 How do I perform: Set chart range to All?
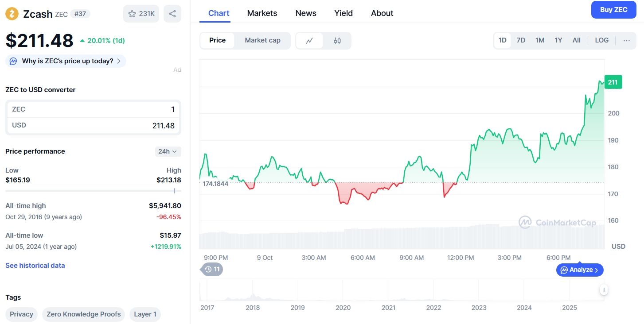click(x=576, y=40)
